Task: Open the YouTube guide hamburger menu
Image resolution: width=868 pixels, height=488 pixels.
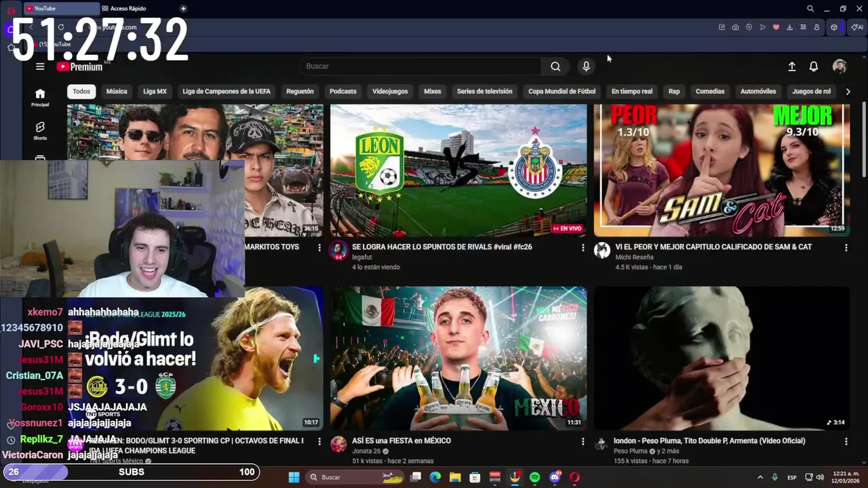Action: tap(40, 66)
